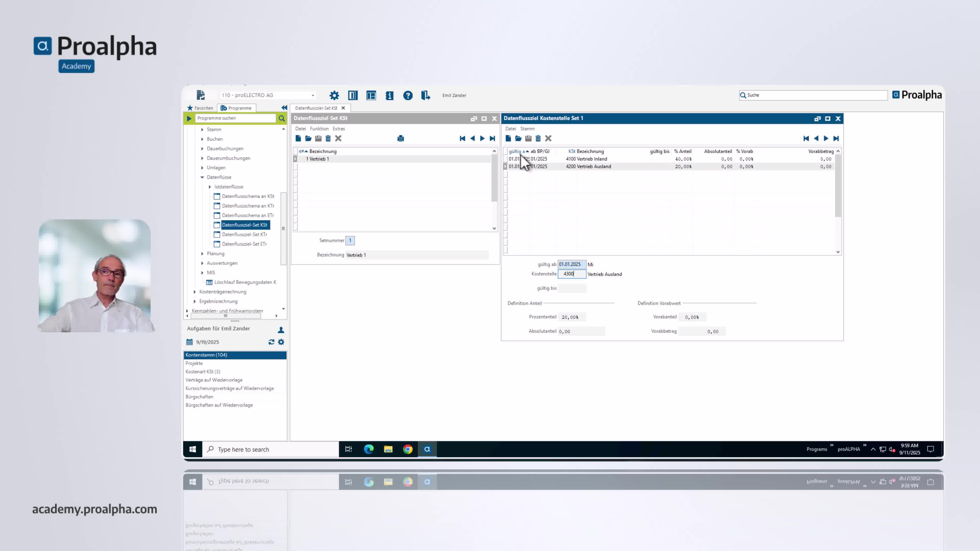980x551 pixels.
Task: Click the program search magnifier icon
Action: [281, 118]
